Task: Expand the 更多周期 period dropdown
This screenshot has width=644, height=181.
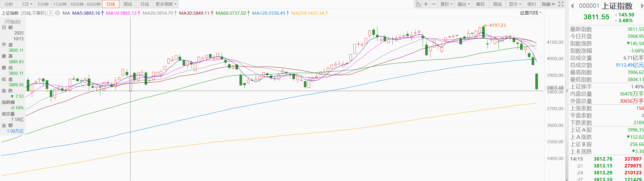Action: coord(166,4)
